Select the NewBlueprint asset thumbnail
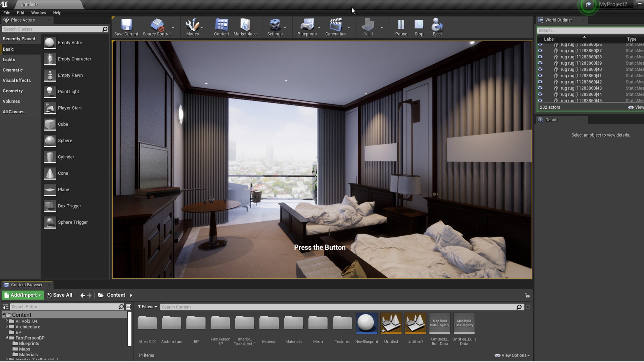The height and width of the screenshot is (362, 644). click(367, 323)
